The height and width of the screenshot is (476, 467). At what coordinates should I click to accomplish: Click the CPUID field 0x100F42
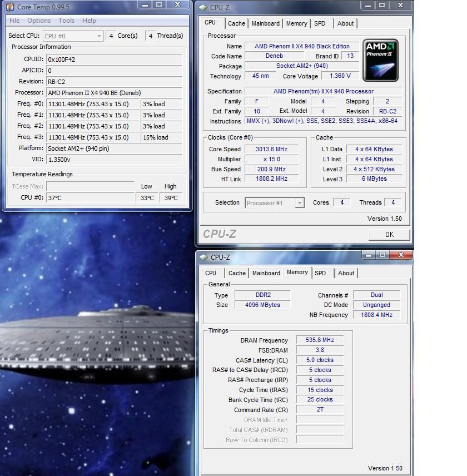pos(114,59)
